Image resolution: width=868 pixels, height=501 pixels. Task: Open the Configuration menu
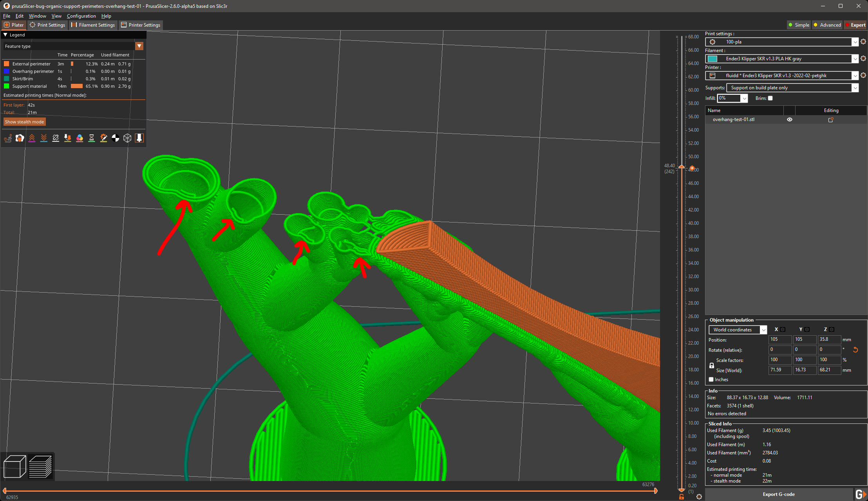click(x=81, y=16)
